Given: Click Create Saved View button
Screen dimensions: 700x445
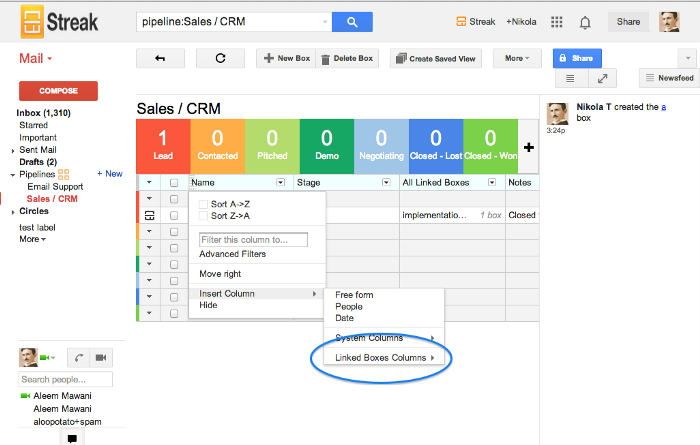Looking at the screenshot, I should click(436, 58).
